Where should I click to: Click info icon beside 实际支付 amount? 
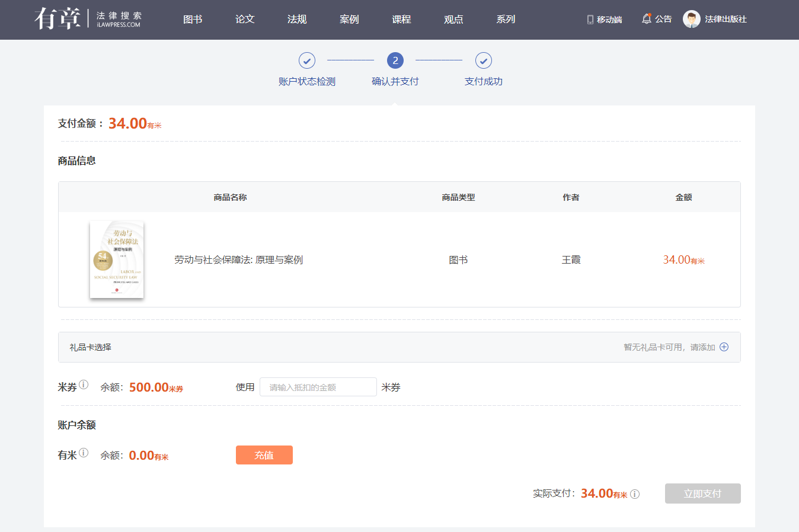pyautogui.click(x=635, y=494)
